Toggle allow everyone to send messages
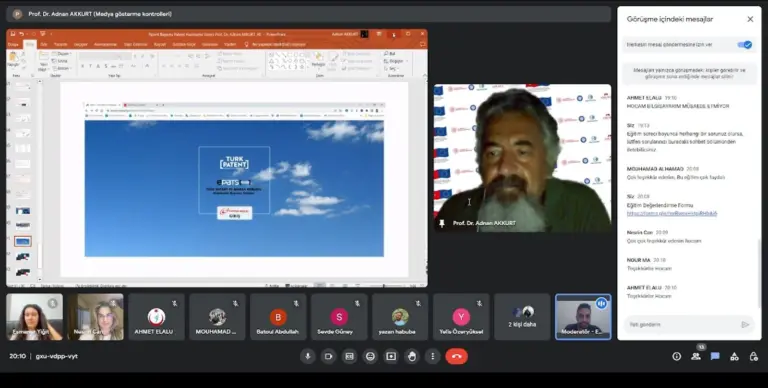768x388 pixels. click(744, 45)
